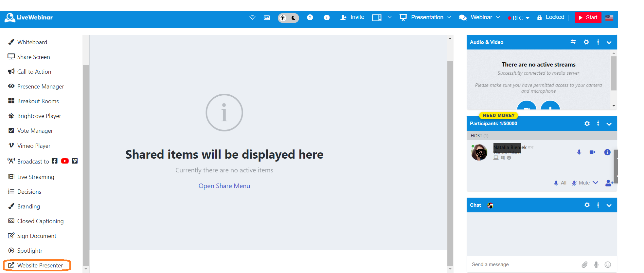Open the REC dropdown menu
644x273 pixels.
(x=519, y=18)
